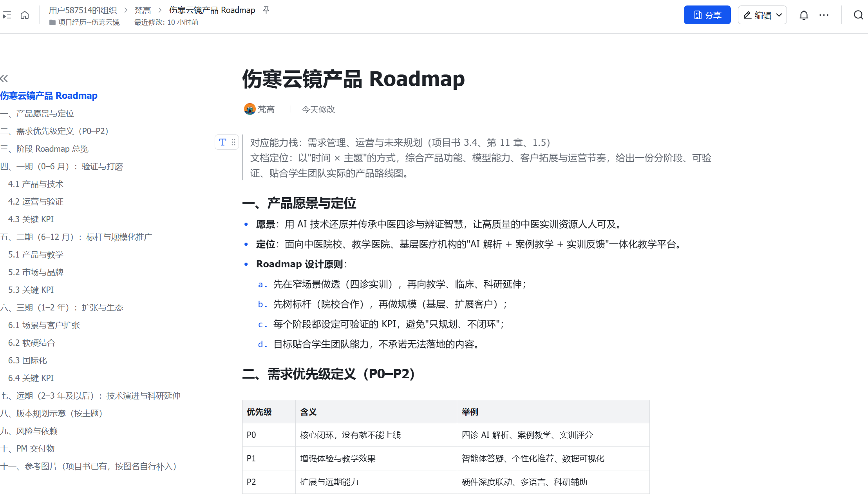Click the block drag handle dots icon

click(233, 142)
